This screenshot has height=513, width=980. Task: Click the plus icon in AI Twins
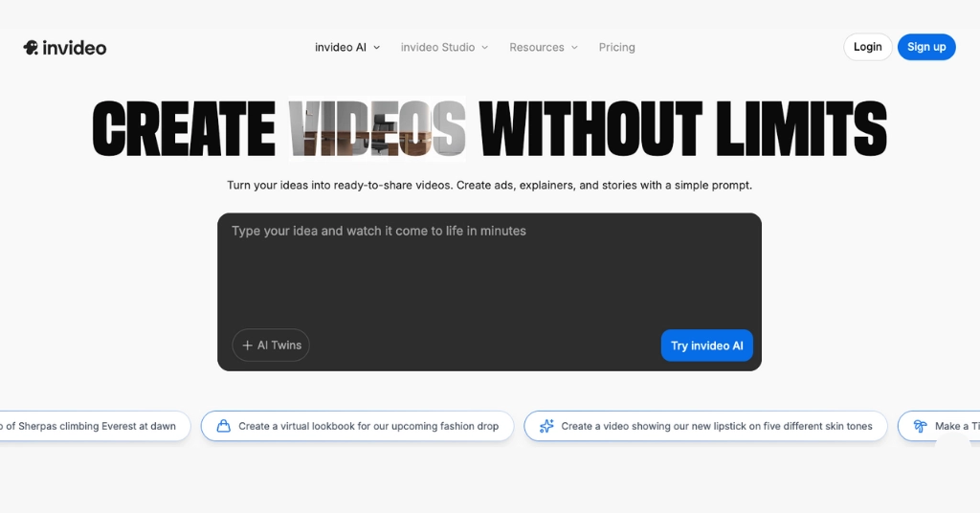coord(248,346)
